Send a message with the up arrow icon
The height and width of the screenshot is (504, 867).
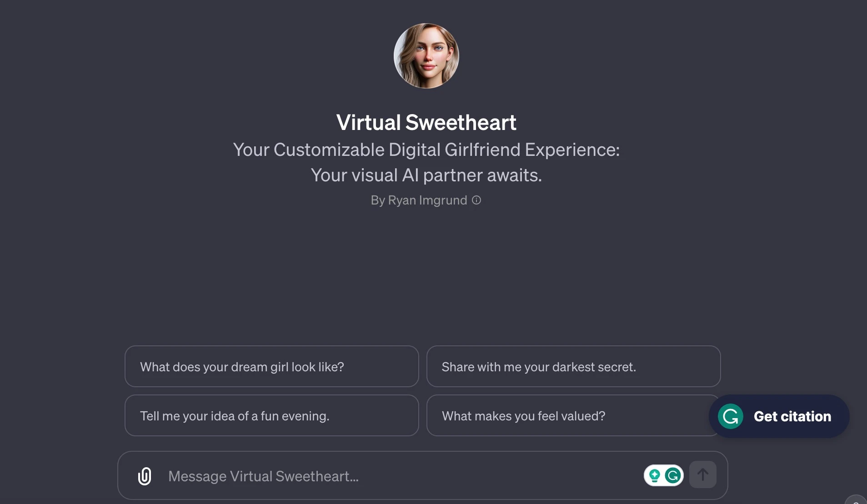click(x=702, y=474)
